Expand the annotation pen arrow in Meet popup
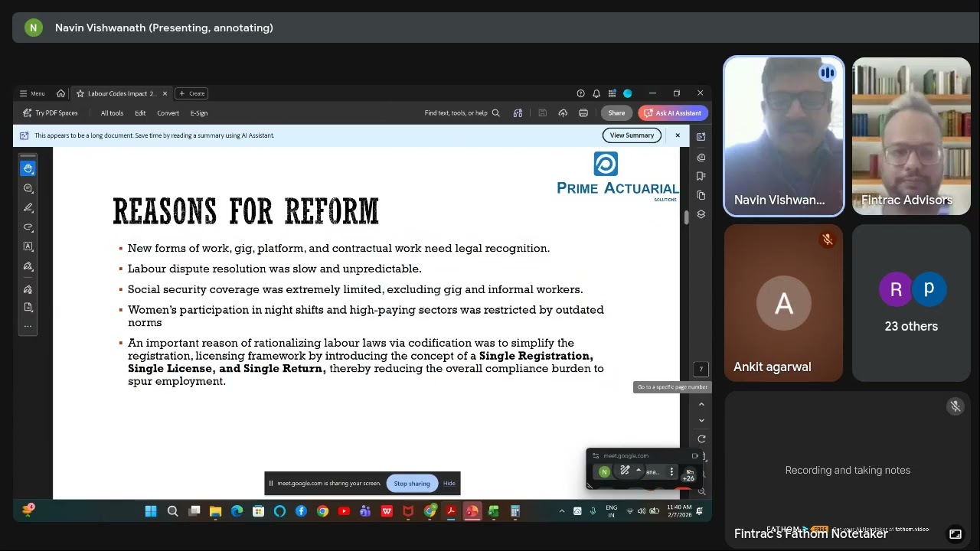 click(x=638, y=471)
